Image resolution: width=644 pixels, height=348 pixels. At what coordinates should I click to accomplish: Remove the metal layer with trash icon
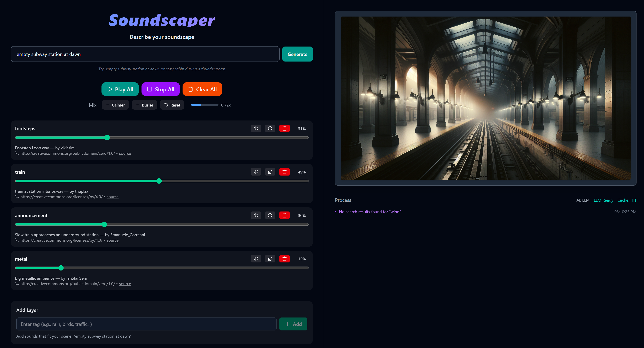(284, 259)
